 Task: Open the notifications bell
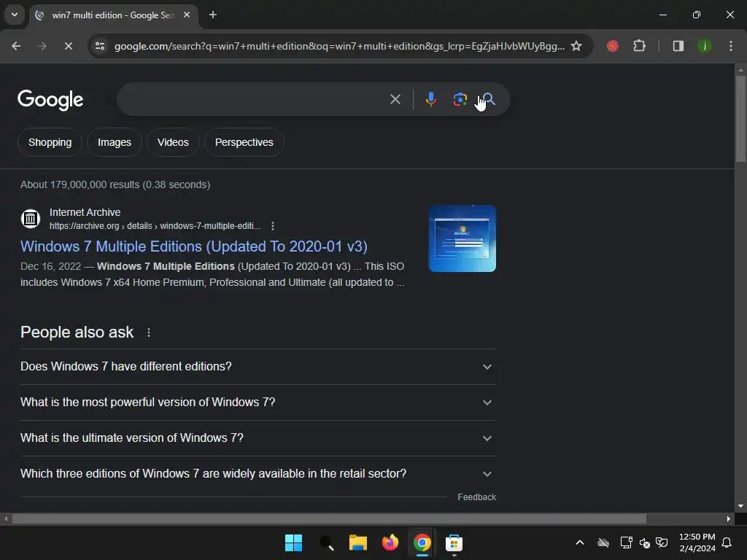[727, 542]
